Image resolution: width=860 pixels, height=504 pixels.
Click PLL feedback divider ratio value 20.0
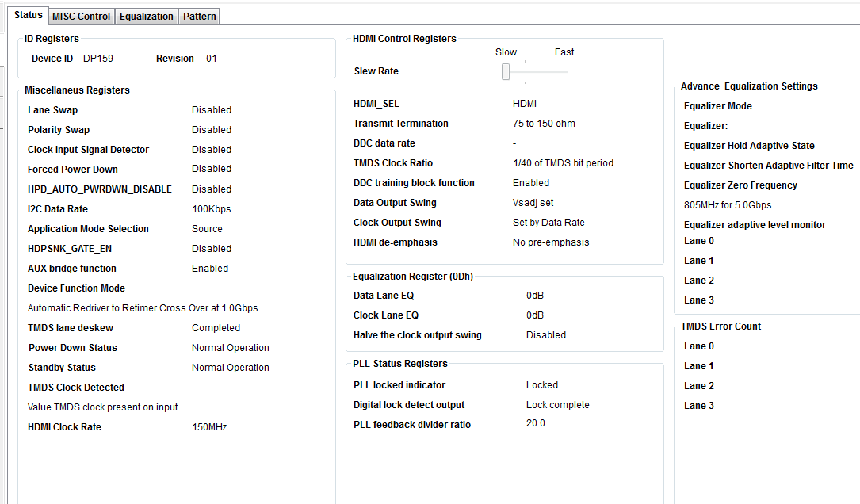click(536, 423)
